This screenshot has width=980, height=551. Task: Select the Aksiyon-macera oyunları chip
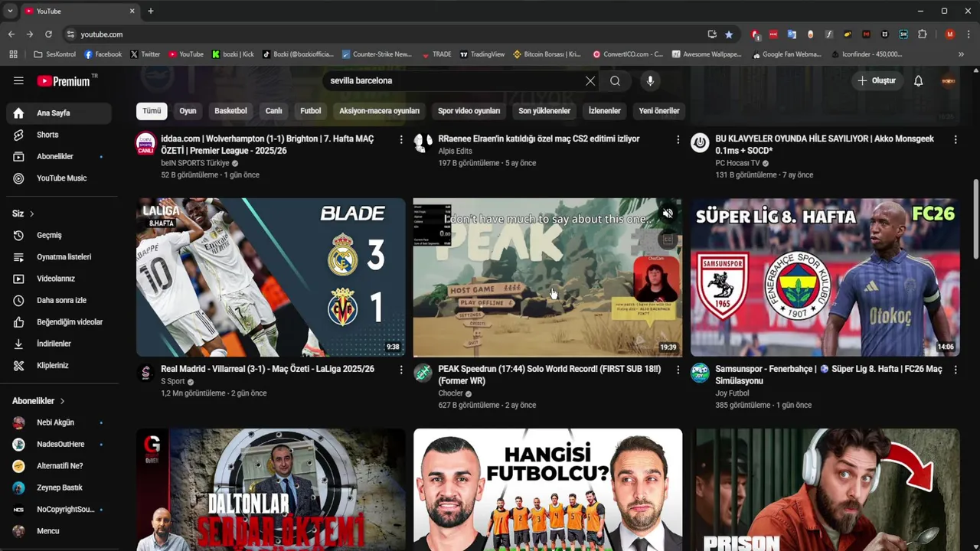tap(379, 111)
